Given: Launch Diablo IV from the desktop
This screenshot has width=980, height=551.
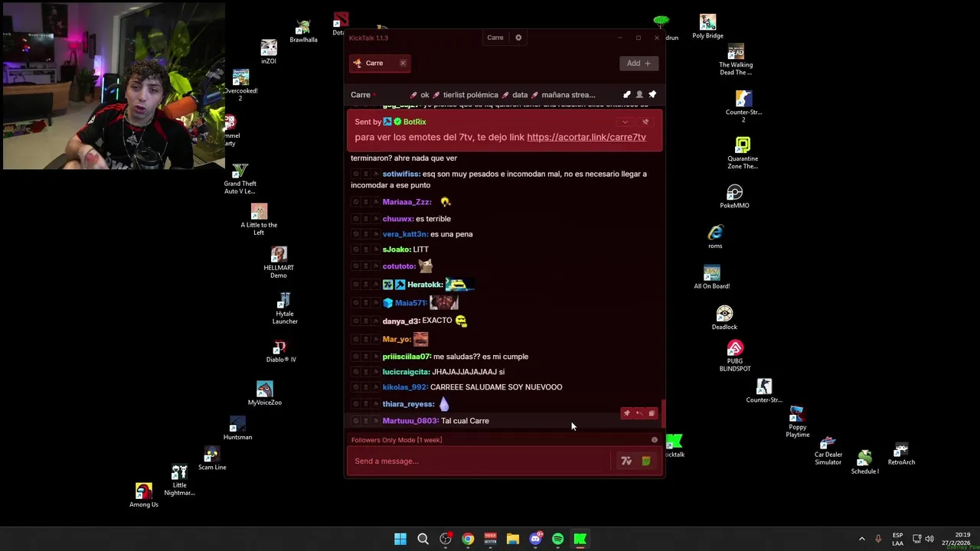Looking at the screenshot, I should (281, 352).
